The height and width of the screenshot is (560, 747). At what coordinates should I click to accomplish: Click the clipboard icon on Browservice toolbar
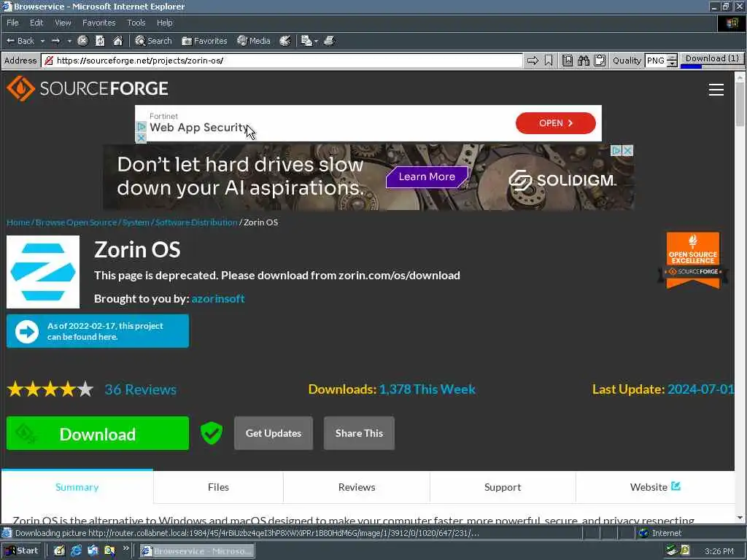pos(600,61)
